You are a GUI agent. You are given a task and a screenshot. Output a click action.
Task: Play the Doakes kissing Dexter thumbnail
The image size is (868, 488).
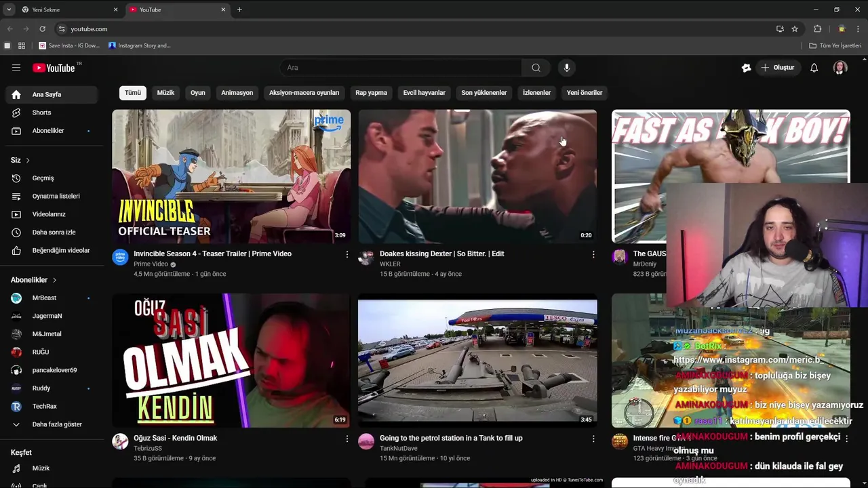(x=477, y=176)
